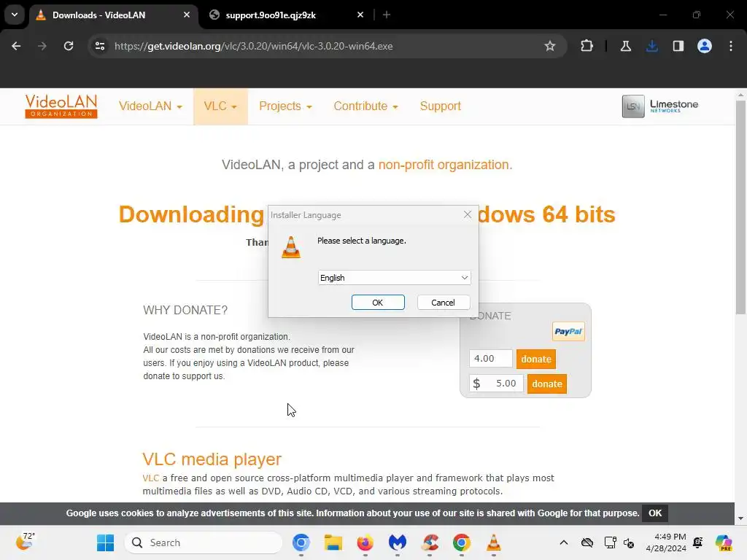Viewport: 747px width, 560px height.
Task: Open VLC installer taskbar icon
Action: (x=494, y=542)
